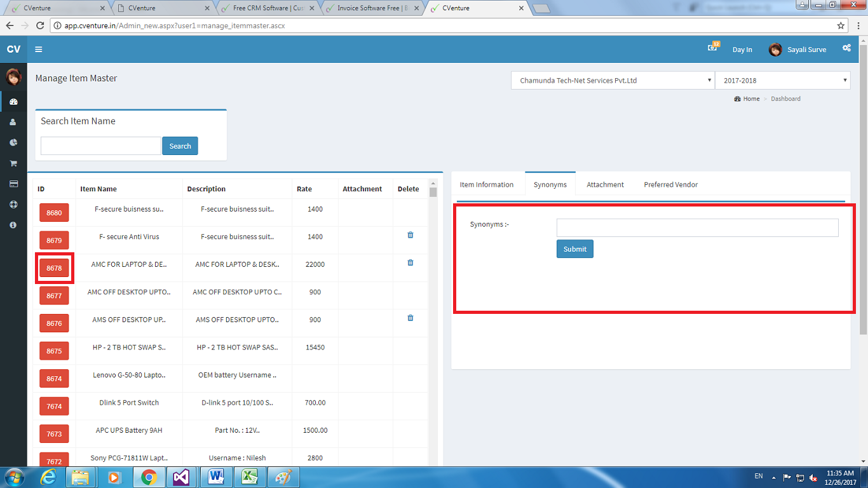Open the user icon in the sidebar
This screenshot has width=868, height=488.
(13, 122)
